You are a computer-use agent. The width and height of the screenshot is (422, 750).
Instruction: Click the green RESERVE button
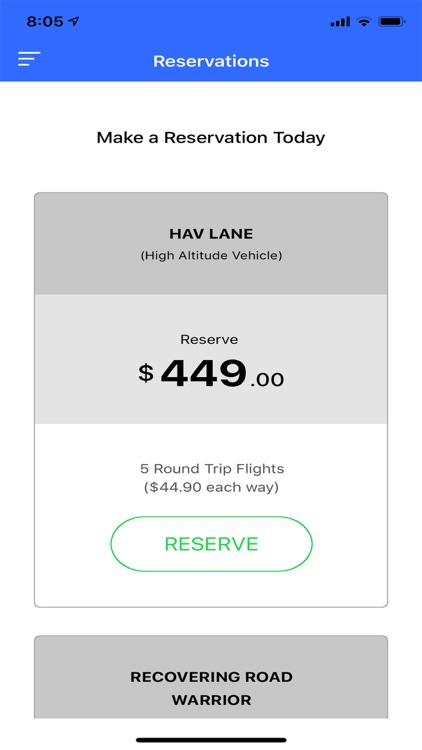click(211, 544)
